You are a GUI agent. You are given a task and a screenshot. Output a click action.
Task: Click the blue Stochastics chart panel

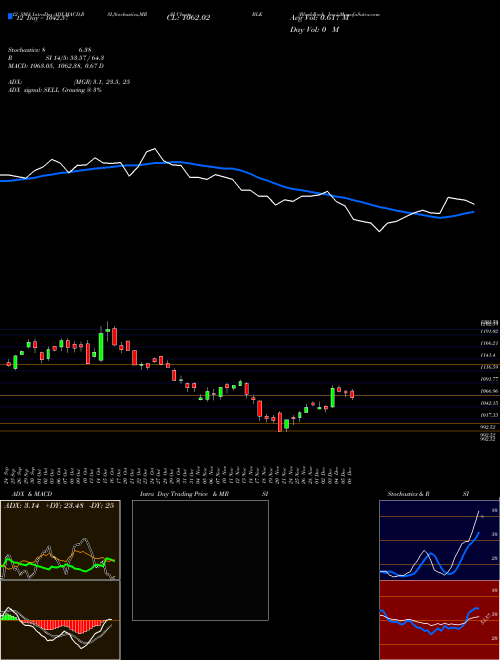tap(439, 540)
